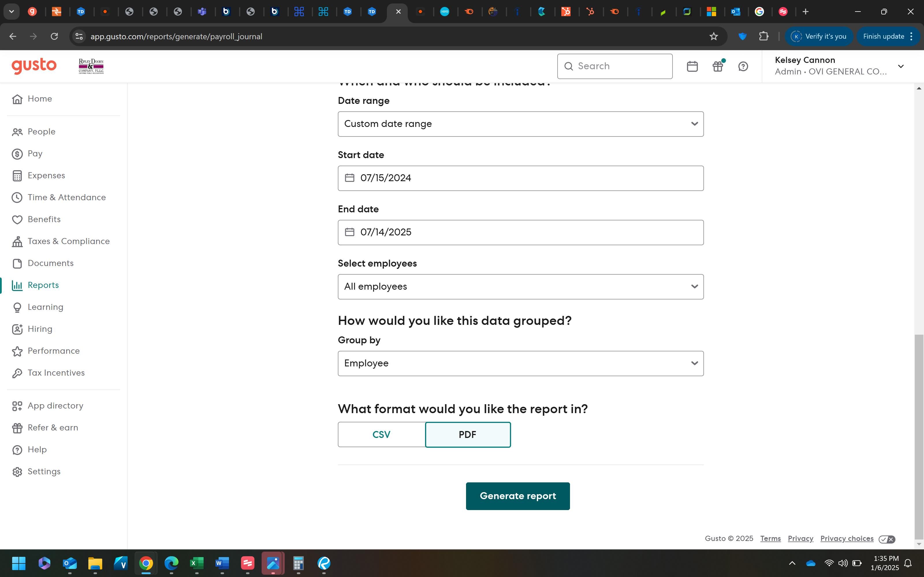924x577 pixels.
Task: Click the Gusto logo
Action: pyautogui.click(x=34, y=66)
